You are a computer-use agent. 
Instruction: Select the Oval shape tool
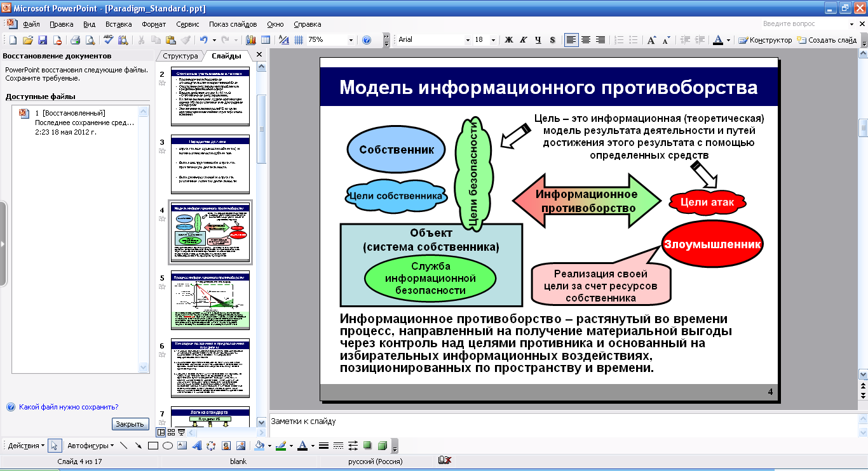(167, 446)
